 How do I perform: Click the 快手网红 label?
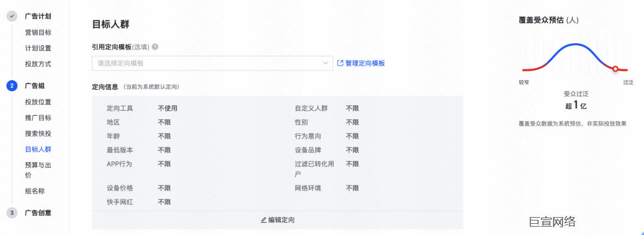click(x=120, y=202)
